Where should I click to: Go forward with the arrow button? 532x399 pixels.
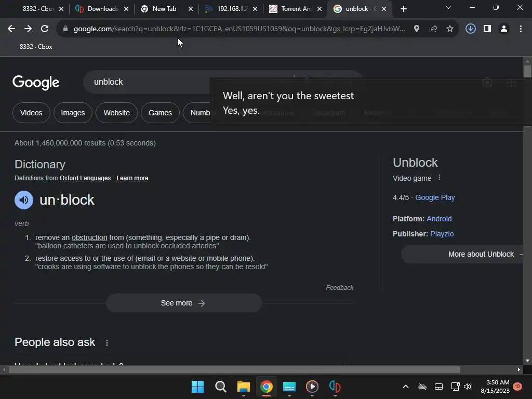28,29
